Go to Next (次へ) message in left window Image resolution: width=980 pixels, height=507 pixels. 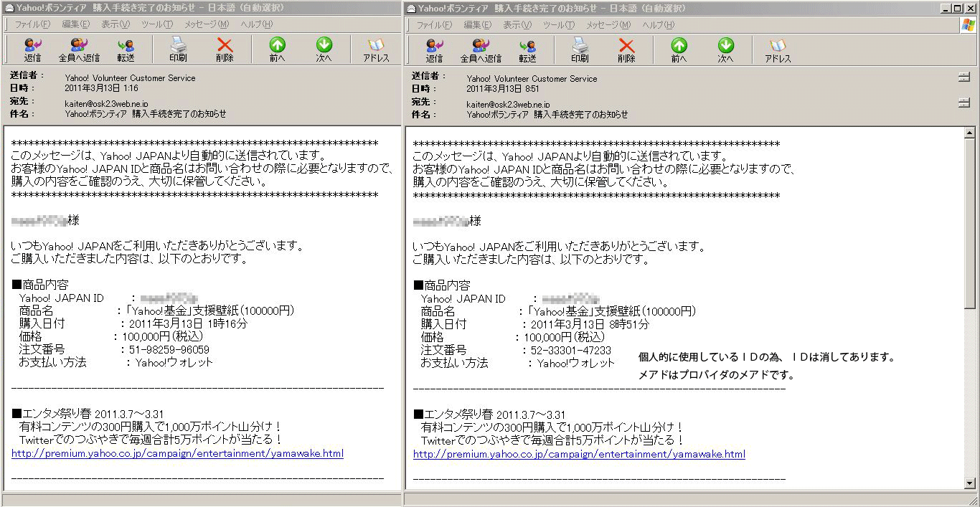point(324,50)
